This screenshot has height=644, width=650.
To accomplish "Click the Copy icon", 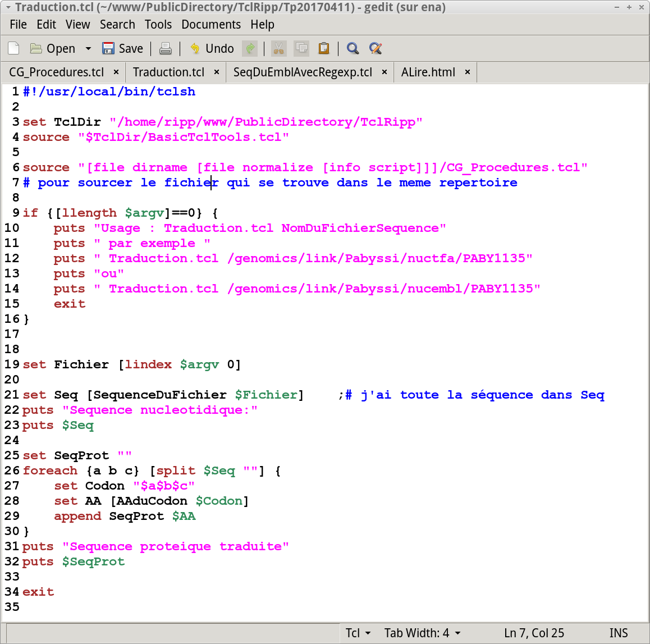I will tap(301, 48).
